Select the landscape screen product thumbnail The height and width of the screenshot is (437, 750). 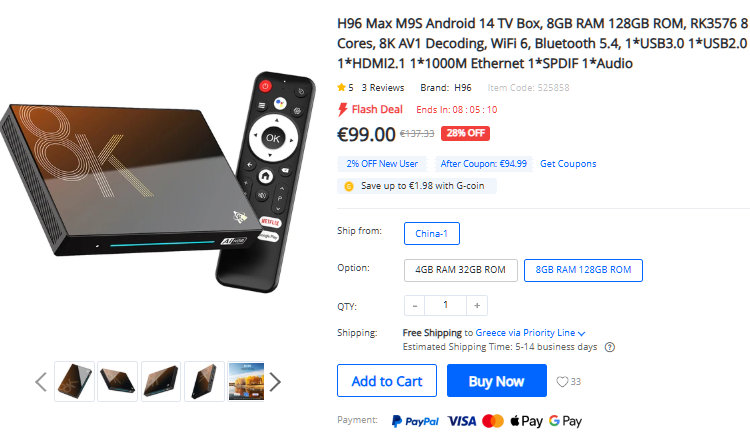click(246, 382)
